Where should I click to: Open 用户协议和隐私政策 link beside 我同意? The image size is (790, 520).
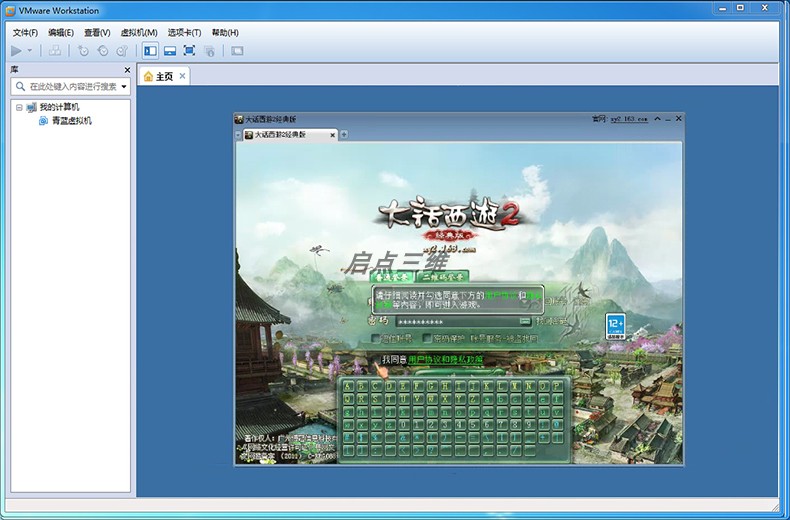[445, 360]
